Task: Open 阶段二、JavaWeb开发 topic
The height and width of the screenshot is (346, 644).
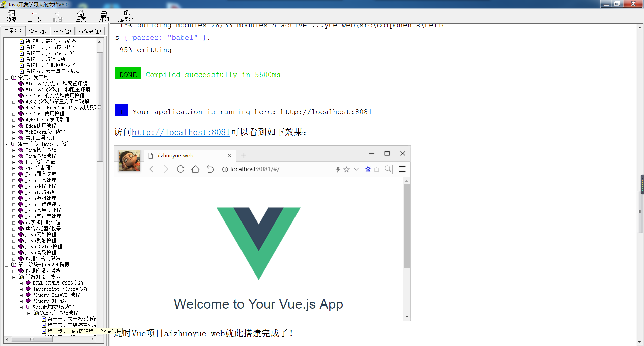Action: click(x=50, y=53)
